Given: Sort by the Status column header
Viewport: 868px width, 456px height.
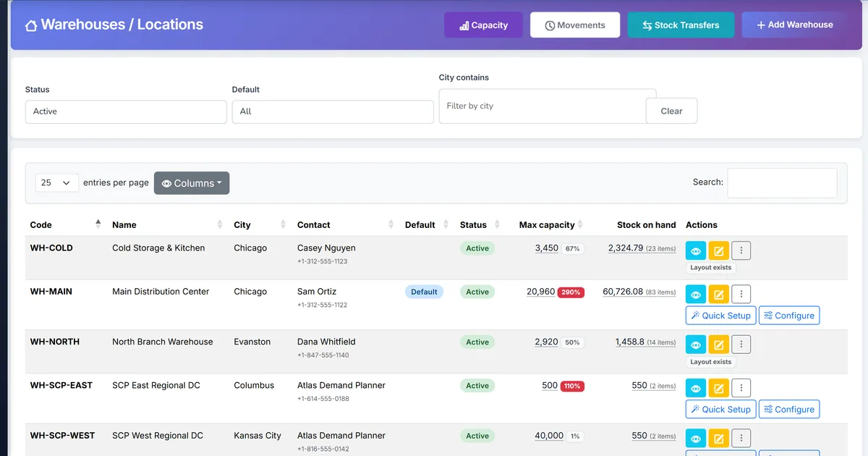Looking at the screenshot, I should pyautogui.click(x=480, y=224).
